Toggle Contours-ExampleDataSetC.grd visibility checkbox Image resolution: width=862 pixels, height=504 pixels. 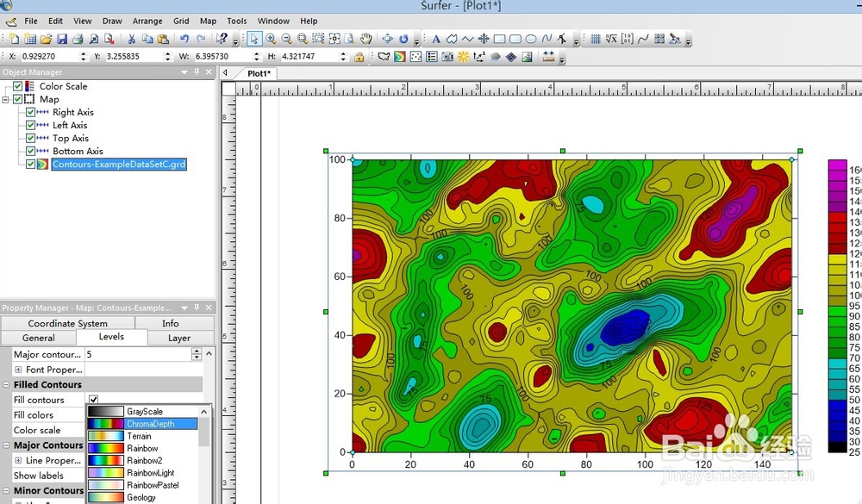(x=31, y=165)
